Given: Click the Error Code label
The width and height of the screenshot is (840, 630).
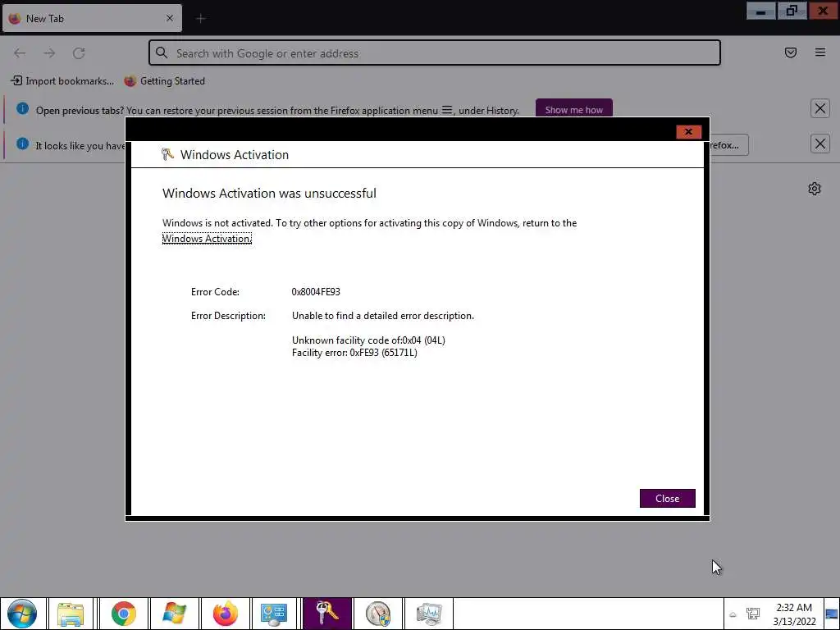Looking at the screenshot, I should pos(215,292).
